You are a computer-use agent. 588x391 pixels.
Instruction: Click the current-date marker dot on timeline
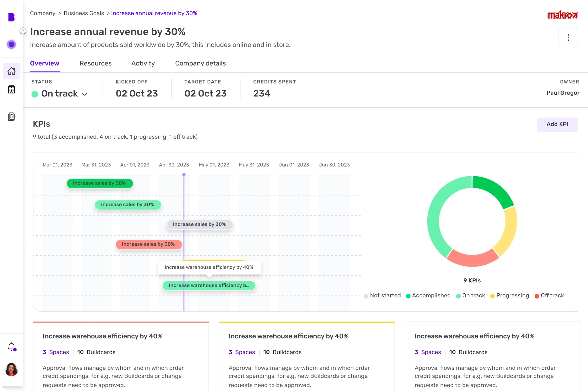click(x=184, y=175)
